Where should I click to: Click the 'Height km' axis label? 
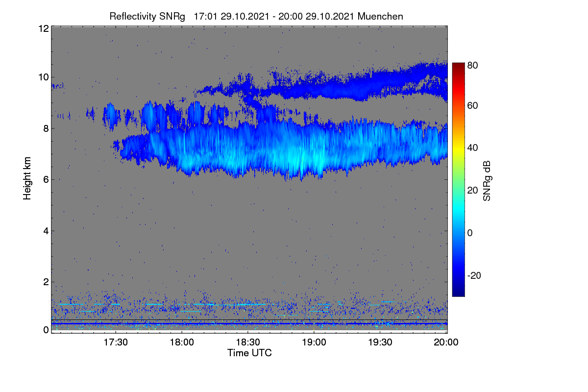27,178
